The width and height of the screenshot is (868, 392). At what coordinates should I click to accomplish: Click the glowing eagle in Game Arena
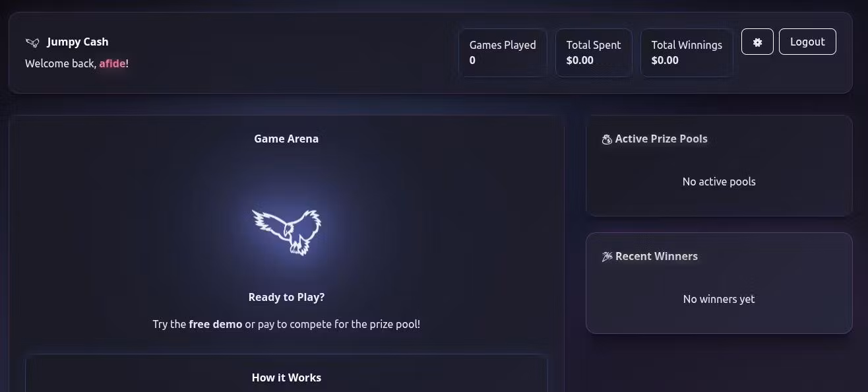pyautogui.click(x=286, y=232)
